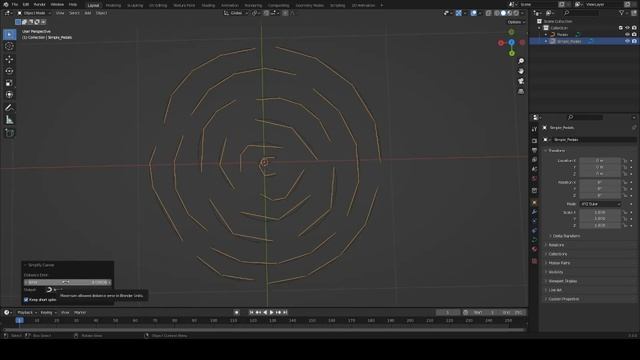Open the timeline Keying menu
The height and width of the screenshot is (360, 640).
[x=48, y=312]
